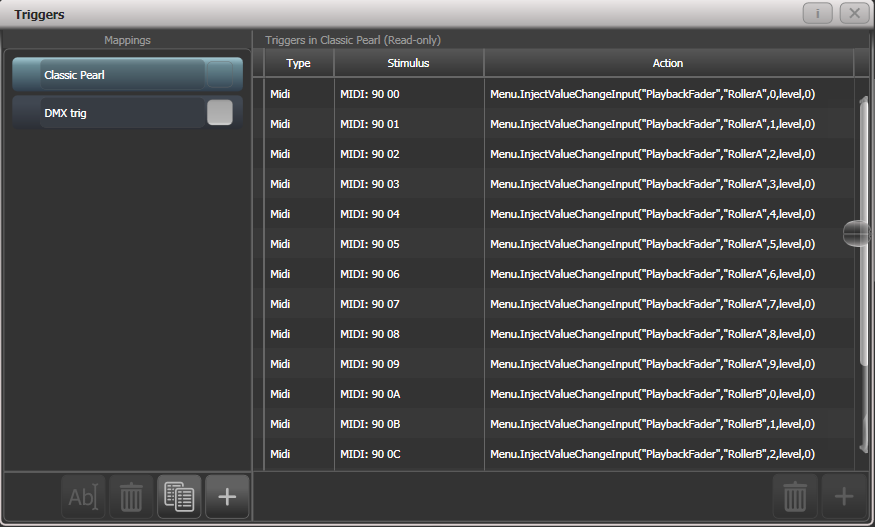Viewport: 875px width, 527px height.
Task: Click the RollerA,8 action cell
Action: pyautogui.click(x=669, y=334)
